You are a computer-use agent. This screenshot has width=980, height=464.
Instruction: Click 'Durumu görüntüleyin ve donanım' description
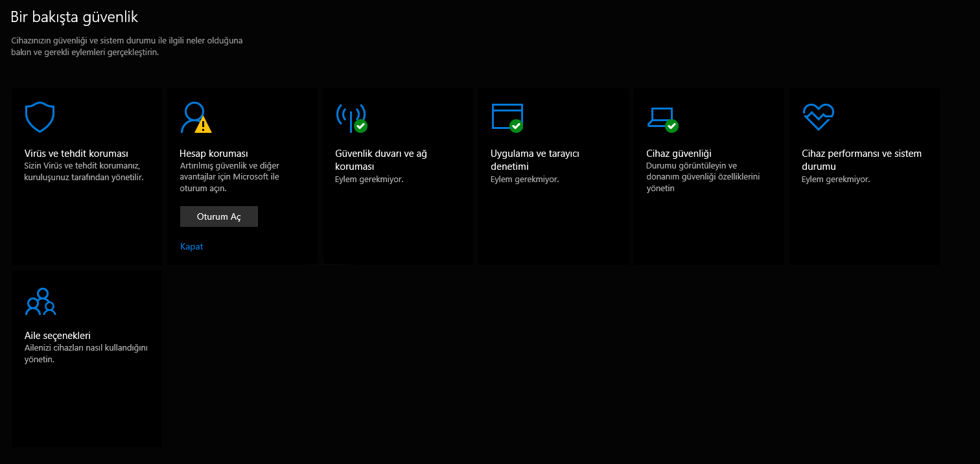pos(703,177)
